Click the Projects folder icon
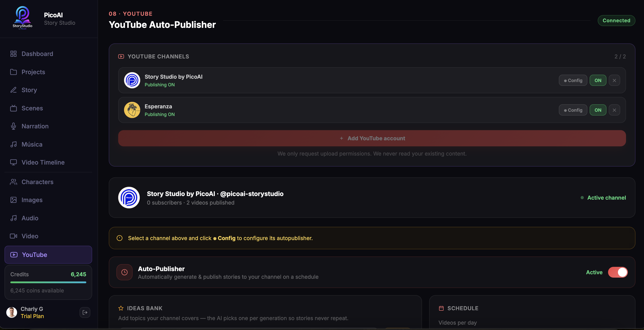 coord(13,72)
